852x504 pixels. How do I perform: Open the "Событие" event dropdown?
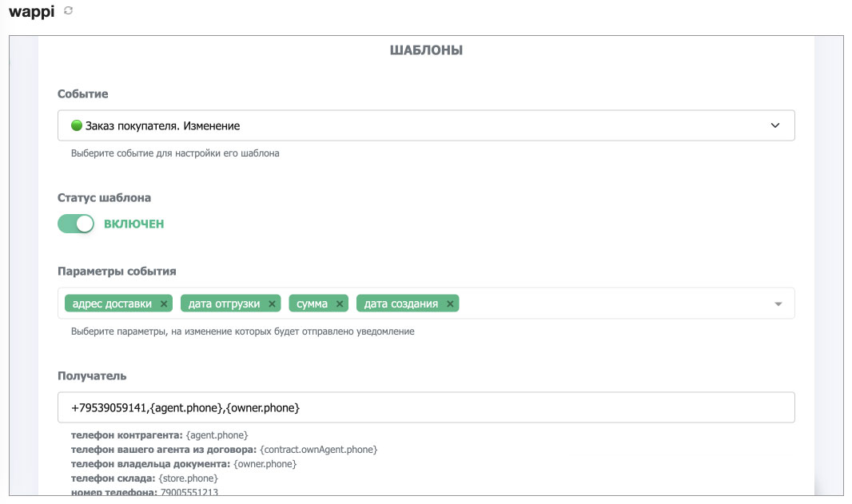(x=426, y=125)
